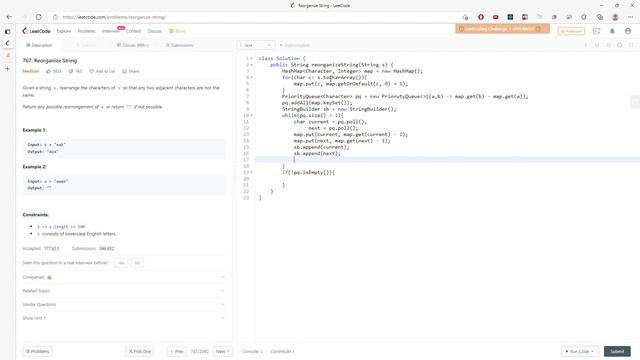Open editor settings gear icon
The width and height of the screenshot is (640, 360).
(x=620, y=45)
